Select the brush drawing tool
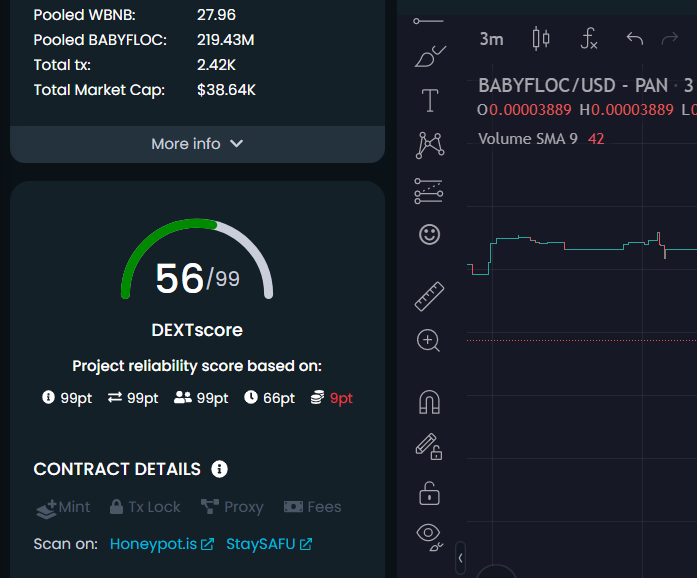 [429, 56]
